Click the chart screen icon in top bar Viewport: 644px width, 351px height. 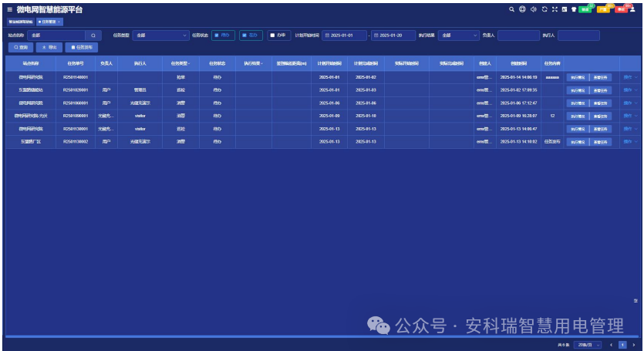tap(565, 9)
